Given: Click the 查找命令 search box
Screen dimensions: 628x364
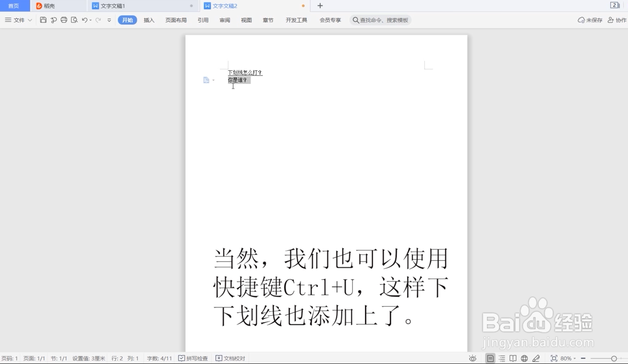Looking at the screenshot, I should pos(380,20).
